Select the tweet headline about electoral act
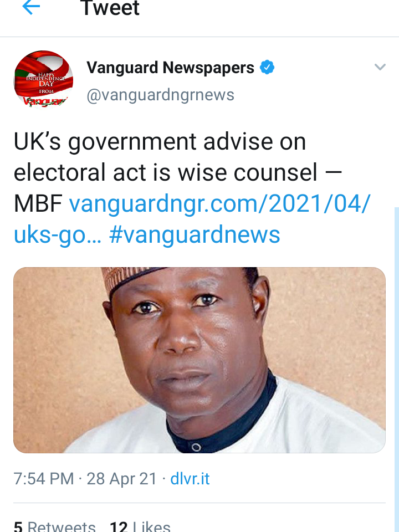This screenshot has height=532, width=399. (178, 173)
